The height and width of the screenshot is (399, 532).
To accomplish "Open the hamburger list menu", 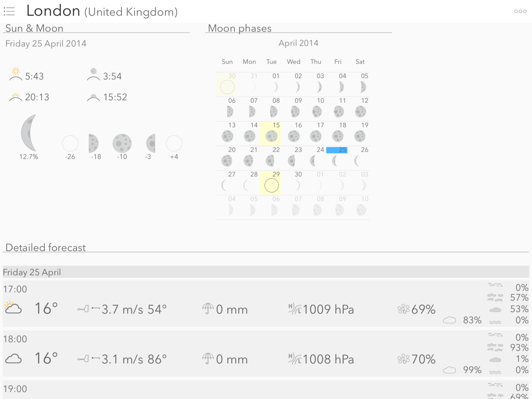I will [x=9, y=11].
